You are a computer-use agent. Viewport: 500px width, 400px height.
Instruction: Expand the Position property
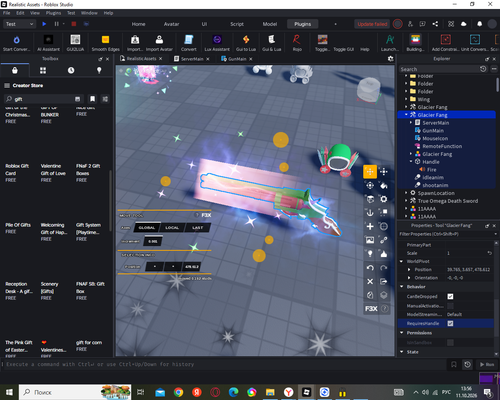point(409,269)
